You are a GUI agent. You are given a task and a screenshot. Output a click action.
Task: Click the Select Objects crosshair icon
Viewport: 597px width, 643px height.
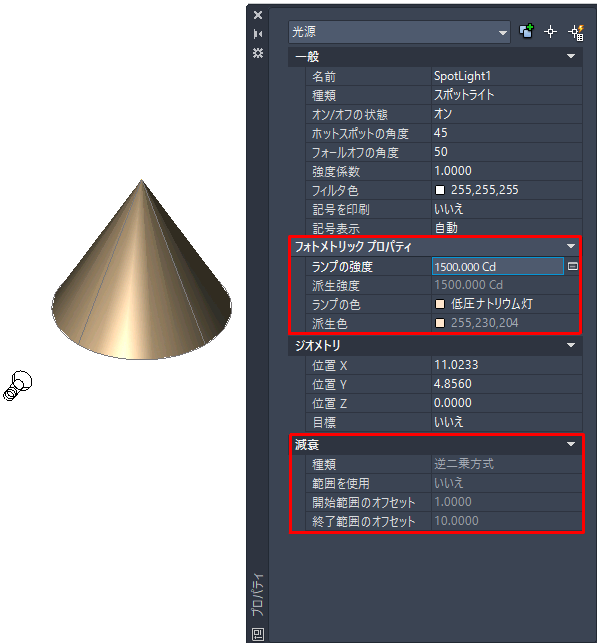pos(551,32)
